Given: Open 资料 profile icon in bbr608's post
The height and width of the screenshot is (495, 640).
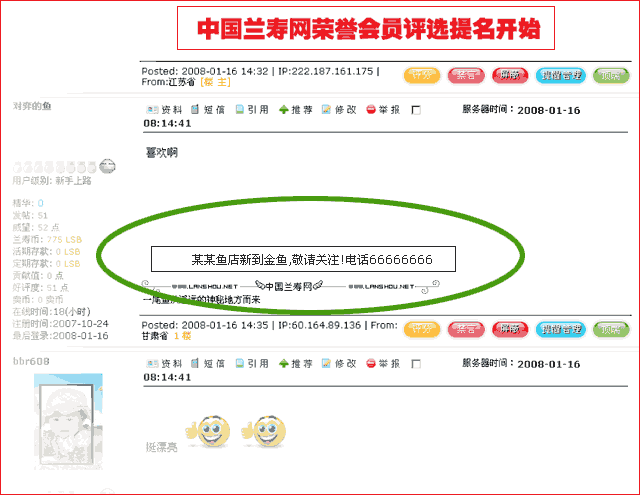Looking at the screenshot, I should point(152,363).
